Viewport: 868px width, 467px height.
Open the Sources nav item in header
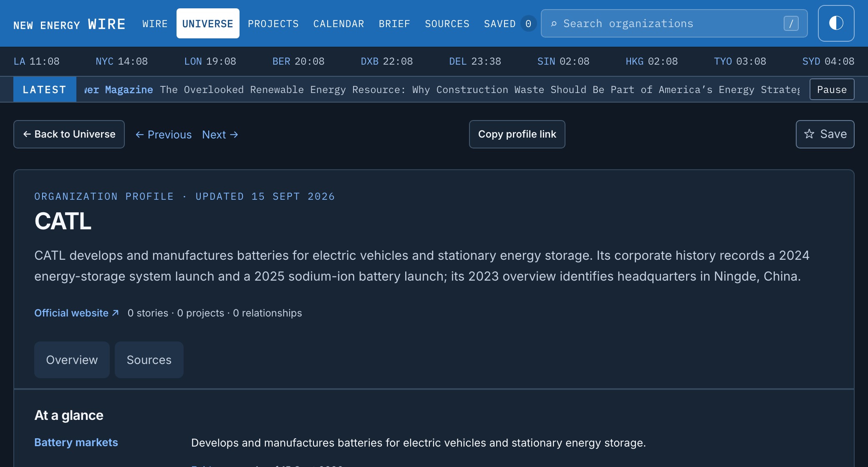[x=447, y=24]
